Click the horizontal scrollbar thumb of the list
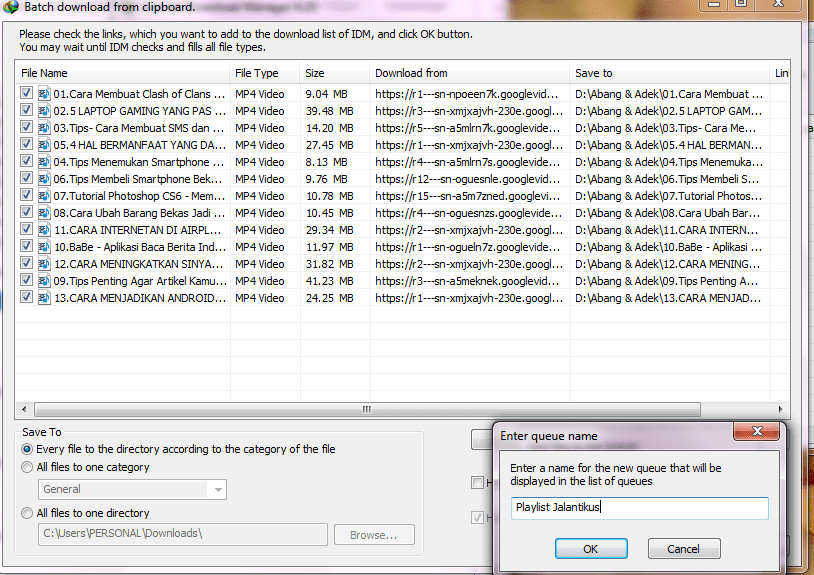The image size is (814, 575). [x=367, y=409]
